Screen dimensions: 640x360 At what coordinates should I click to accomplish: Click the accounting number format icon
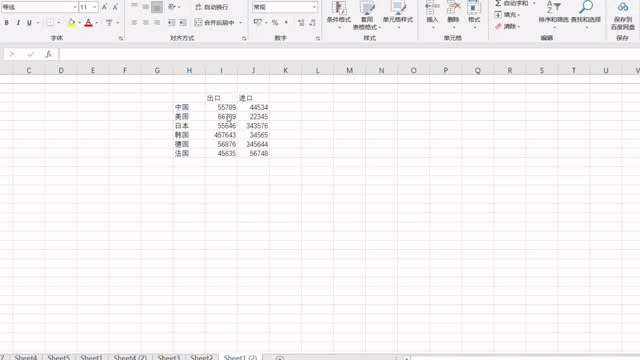[x=258, y=22]
